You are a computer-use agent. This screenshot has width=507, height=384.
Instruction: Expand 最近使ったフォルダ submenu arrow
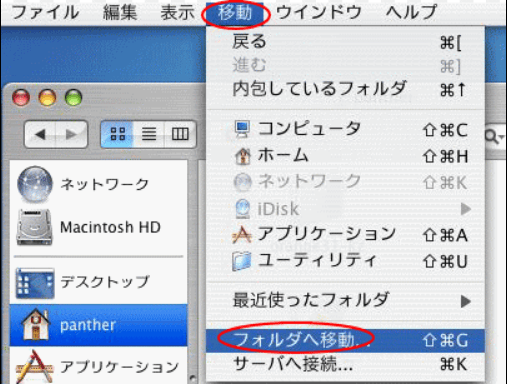coord(466,301)
